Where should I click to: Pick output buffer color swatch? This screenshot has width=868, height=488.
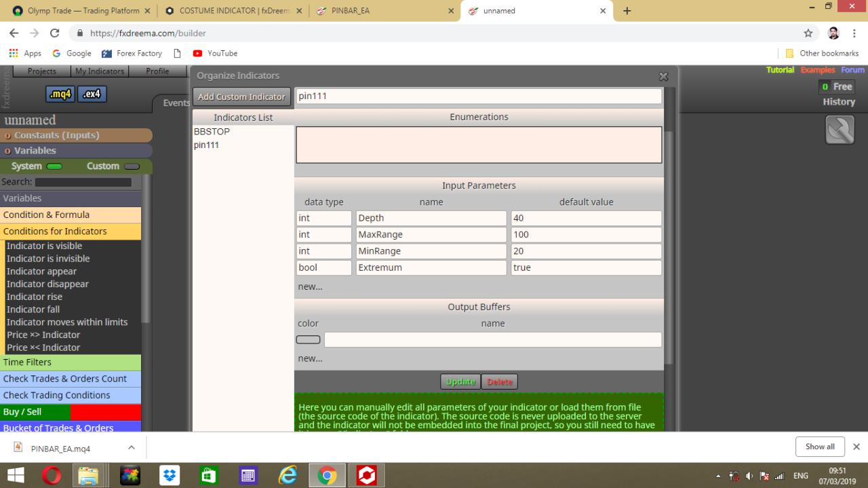pos(309,339)
